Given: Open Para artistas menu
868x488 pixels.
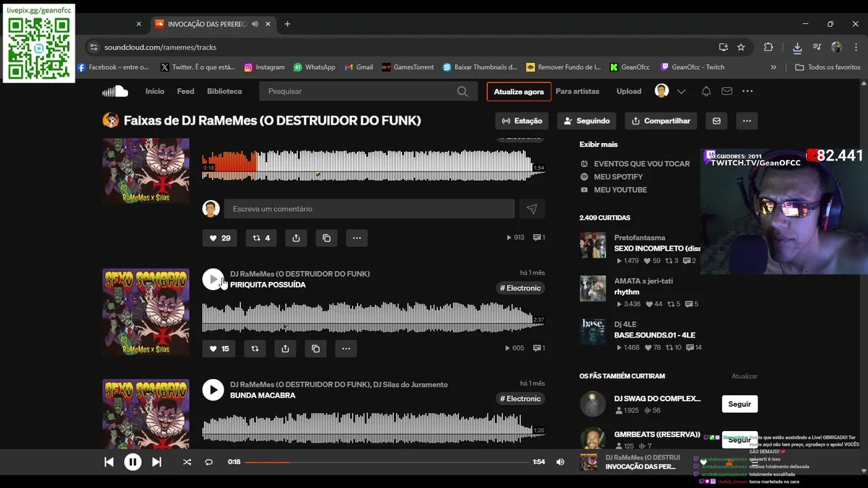Looking at the screenshot, I should 578,91.
